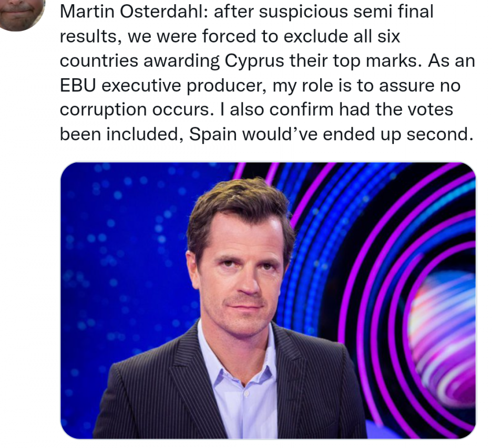Click the word "Spain" in the tweet
The height and width of the screenshot is (448, 492).
(x=211, y=134)
